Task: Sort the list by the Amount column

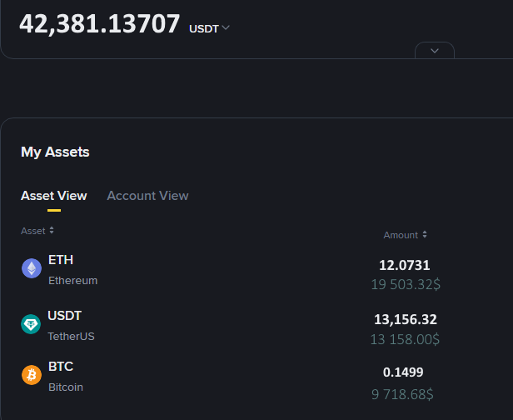Action: 405,235
